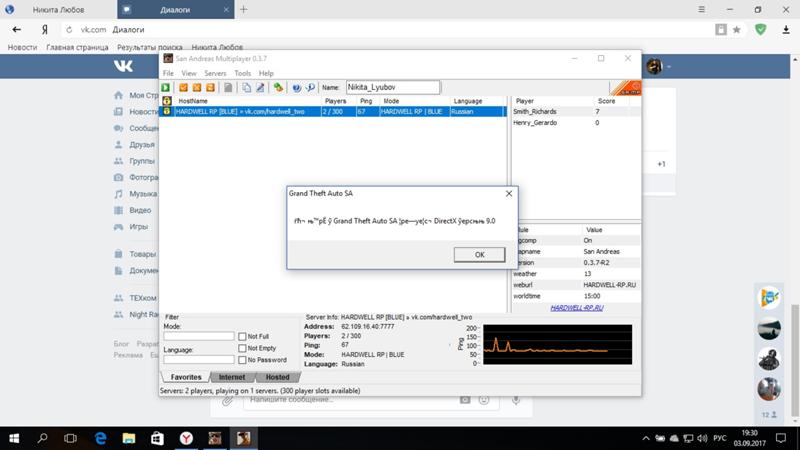
Task: Open the HARDWELL-RP.RU link
Action: (577, 308)
